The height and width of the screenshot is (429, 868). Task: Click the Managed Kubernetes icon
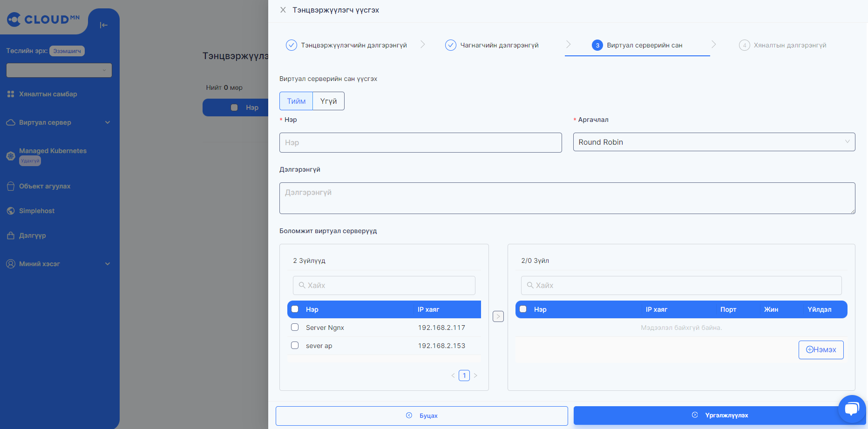11,156
